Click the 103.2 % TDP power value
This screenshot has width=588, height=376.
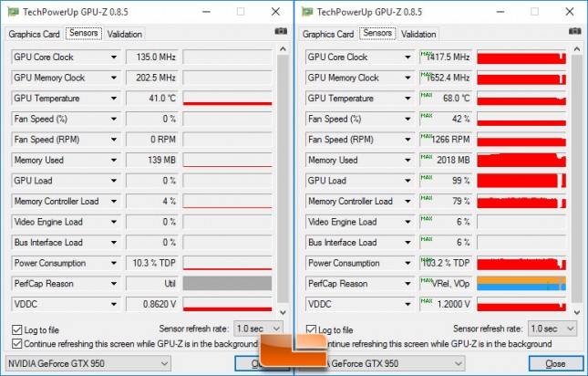click(x=446, y=263)
